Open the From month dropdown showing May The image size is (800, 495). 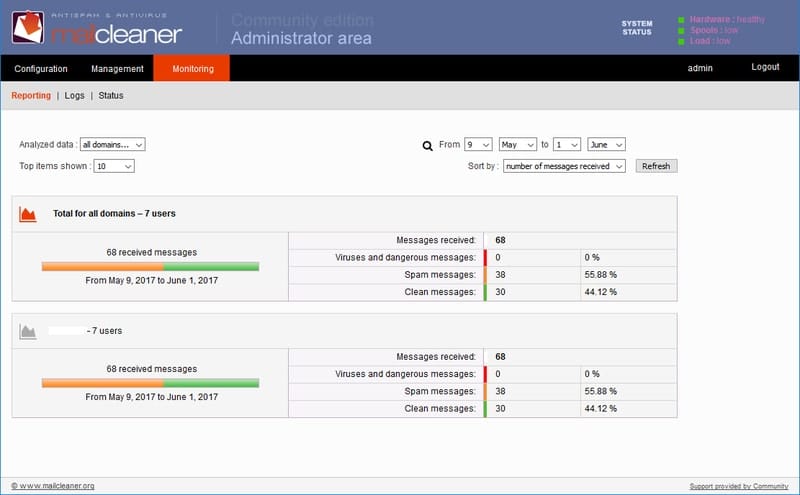[517, 144]
